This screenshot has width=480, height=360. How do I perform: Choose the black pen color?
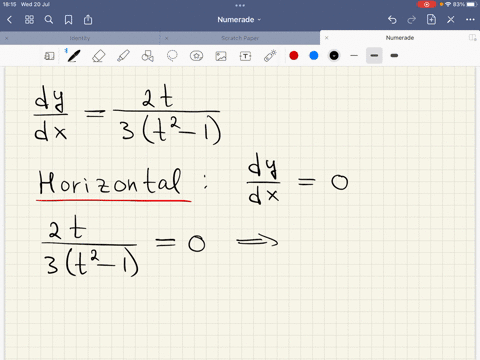(x=334, y=56)
